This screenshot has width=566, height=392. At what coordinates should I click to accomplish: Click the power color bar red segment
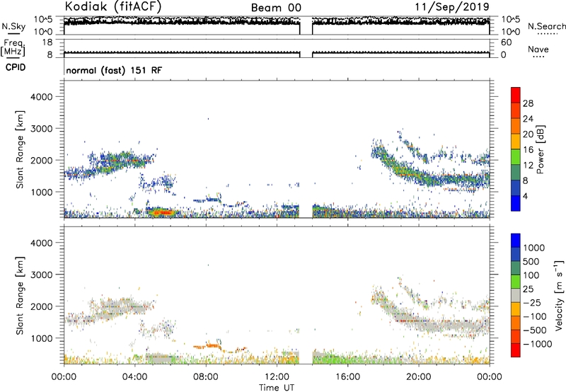(516, 95)
